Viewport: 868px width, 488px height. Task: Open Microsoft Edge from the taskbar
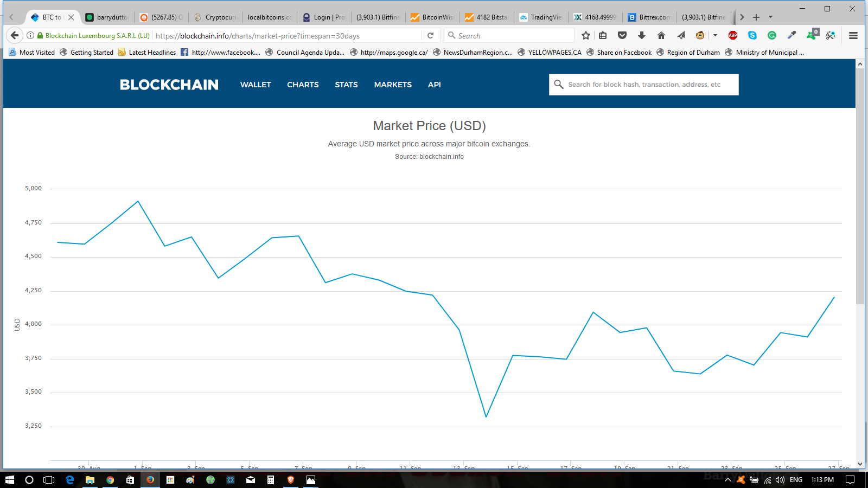pyautogui.click(x=70, y=480)
